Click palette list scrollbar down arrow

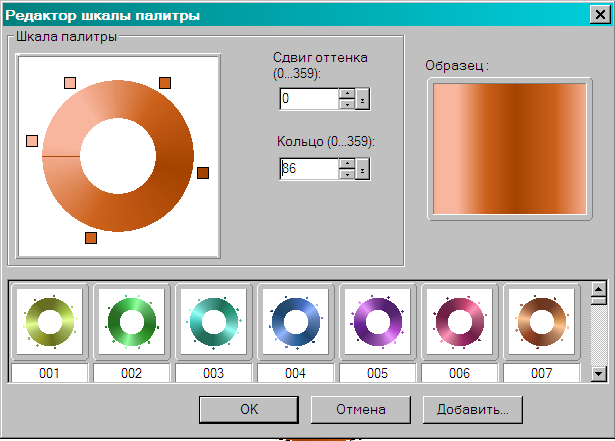[x=599, y=373]
